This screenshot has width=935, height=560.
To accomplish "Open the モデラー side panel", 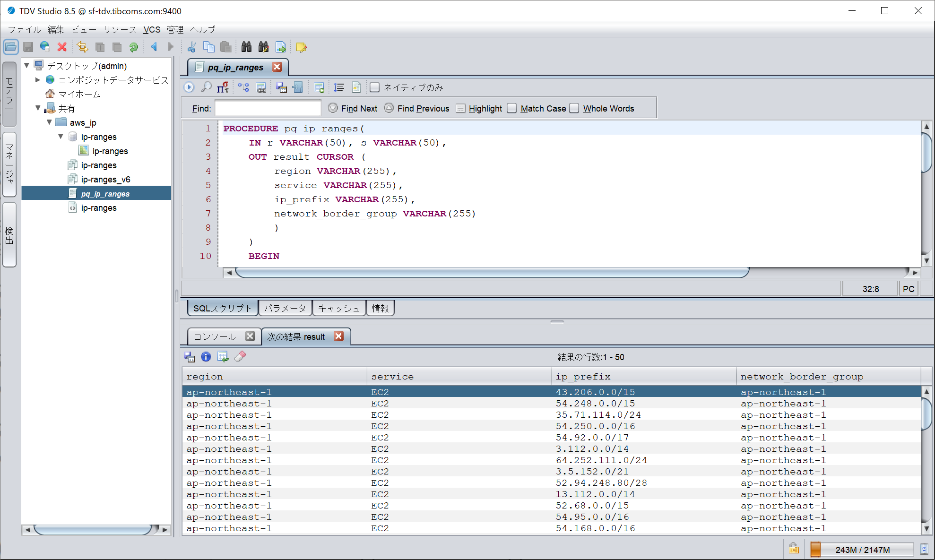I will point(9,94).
